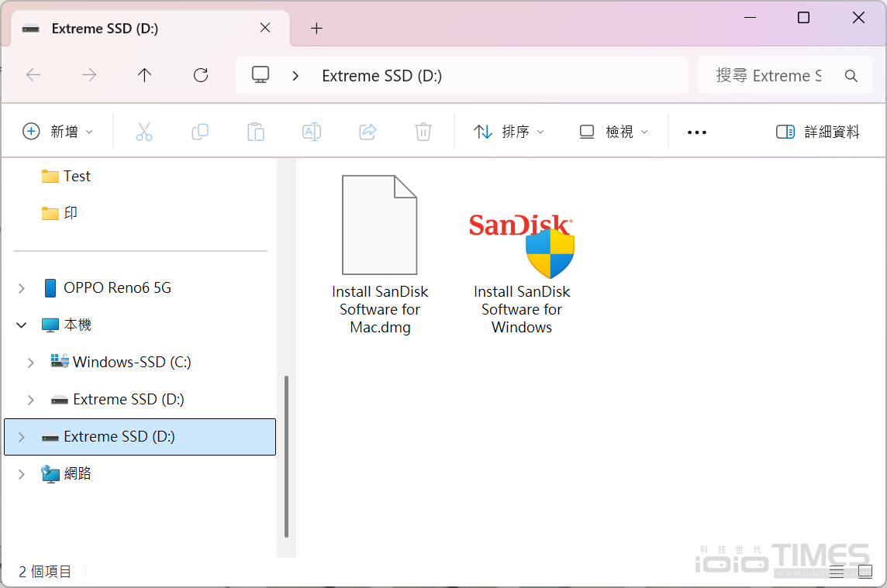
Task: Select the Rename icon in the toolbar
Action: click(311, 132)
